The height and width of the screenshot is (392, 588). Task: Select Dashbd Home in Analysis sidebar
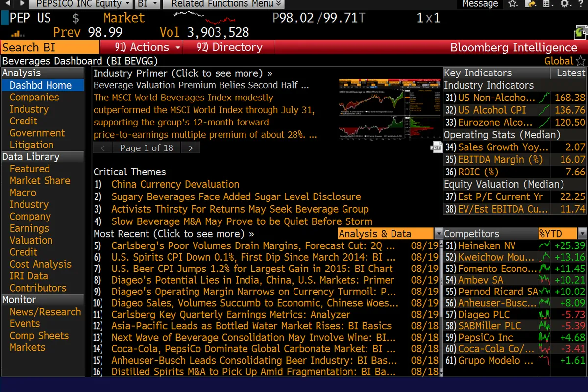coord(43,85)
